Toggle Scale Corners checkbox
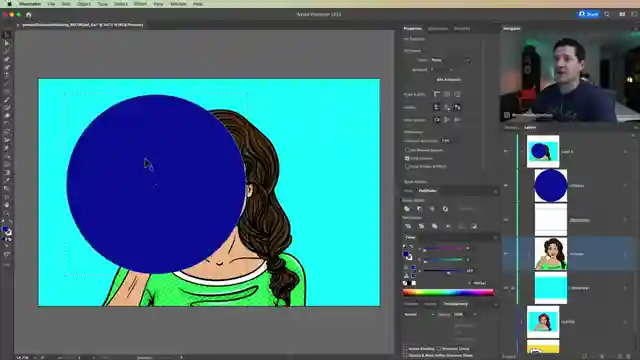The width and height of the screenshot is (640, 360). click(407, 158)
